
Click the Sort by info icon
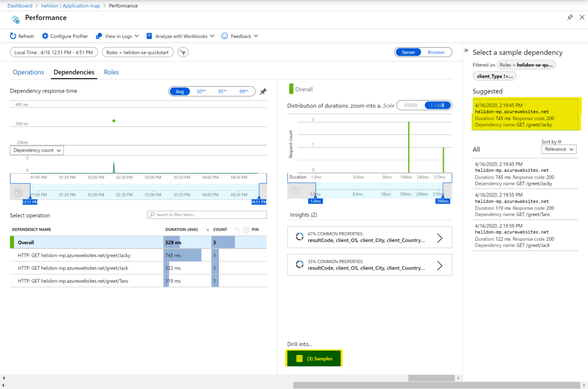click(560, 141)
